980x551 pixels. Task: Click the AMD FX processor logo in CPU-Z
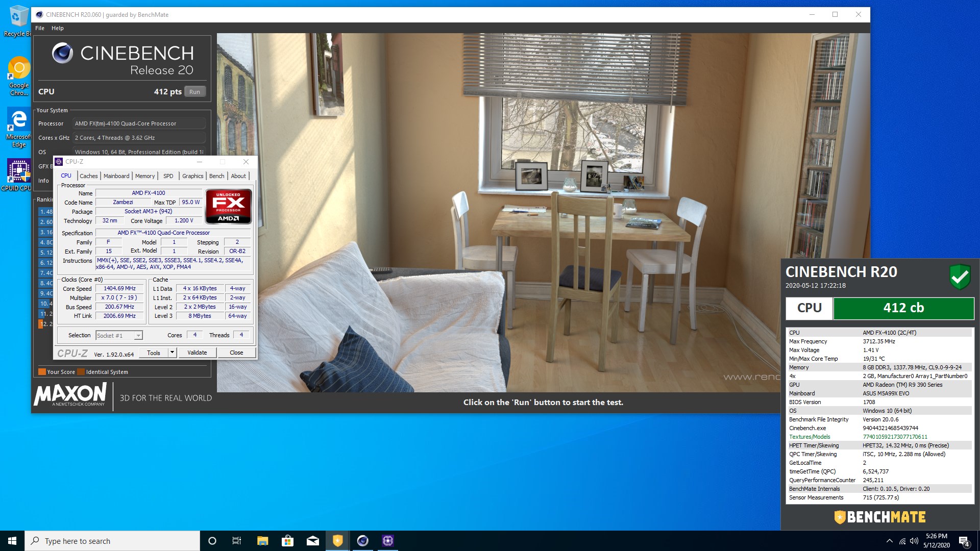tap(228, 207)
